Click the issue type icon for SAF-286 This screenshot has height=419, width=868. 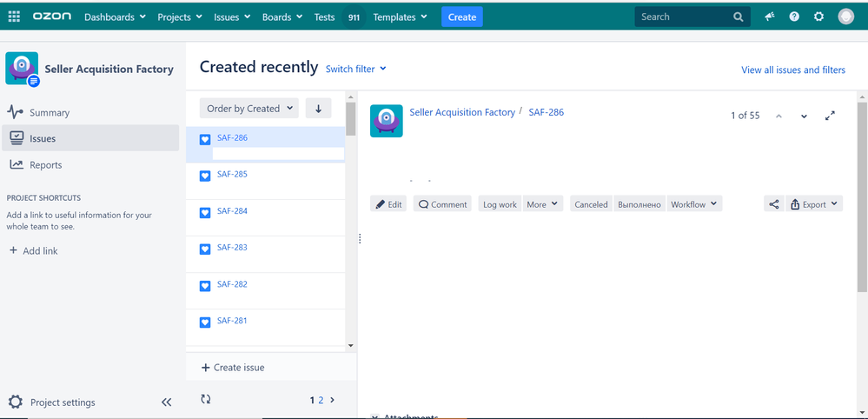pos(205,139)
